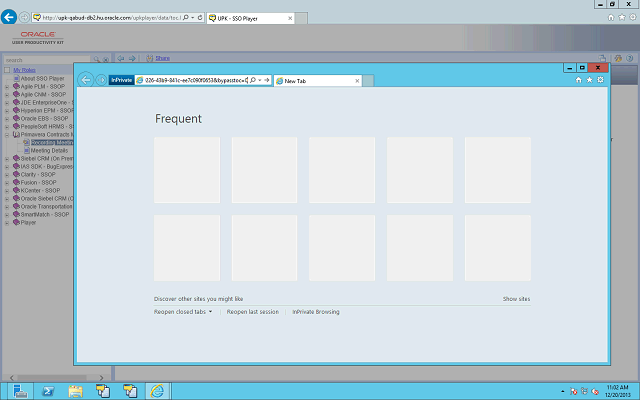The height and width of the screenshot is (400, 640).
Task: Click Forward in the InPrivate browser window
Action: tap(101, 80)
